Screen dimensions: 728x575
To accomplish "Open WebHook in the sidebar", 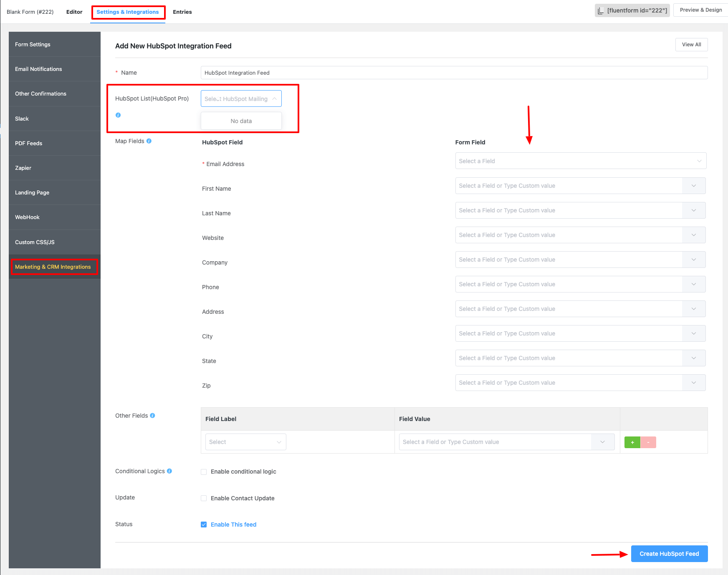I will point(55,217).
